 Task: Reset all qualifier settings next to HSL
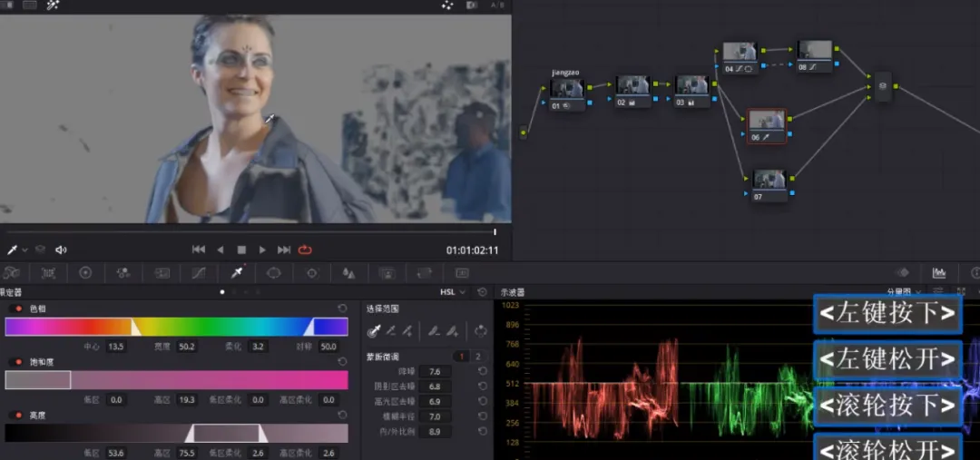click(x=483, y=292)
